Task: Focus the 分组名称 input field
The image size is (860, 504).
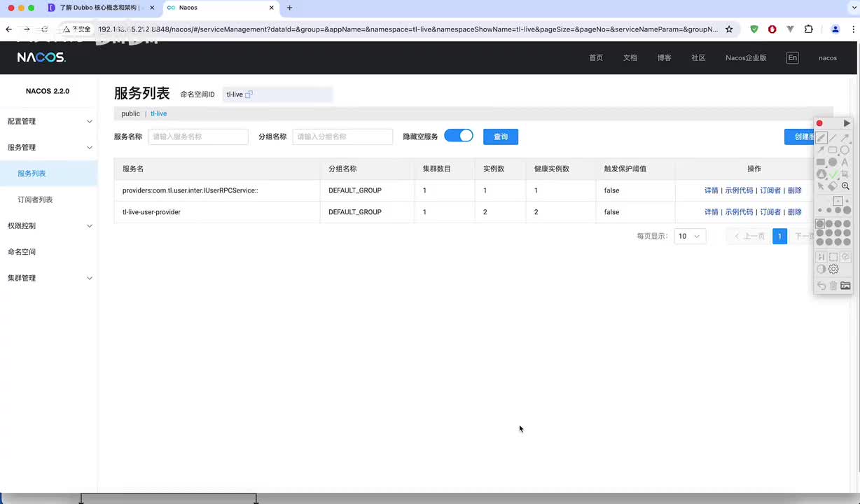Action: (342, 136)
